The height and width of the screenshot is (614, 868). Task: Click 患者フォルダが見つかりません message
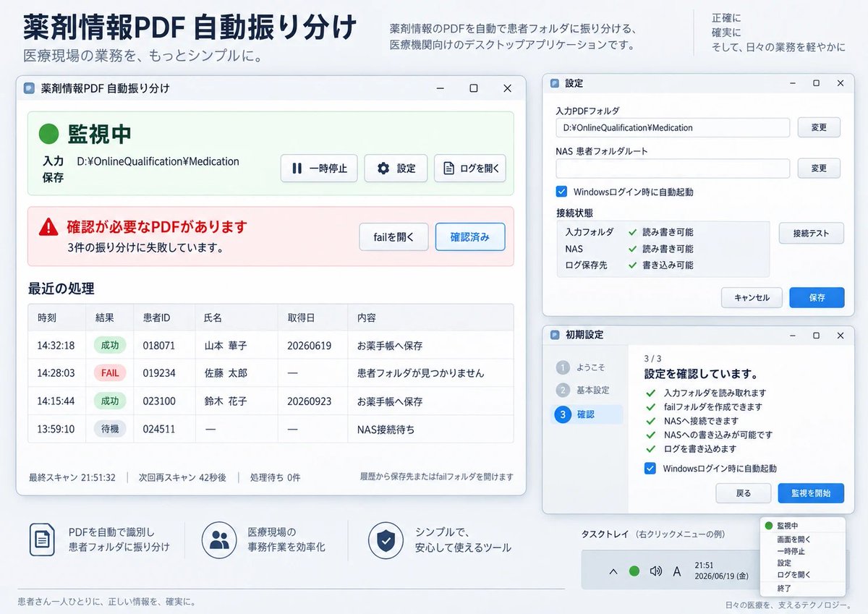pos(421,373)
